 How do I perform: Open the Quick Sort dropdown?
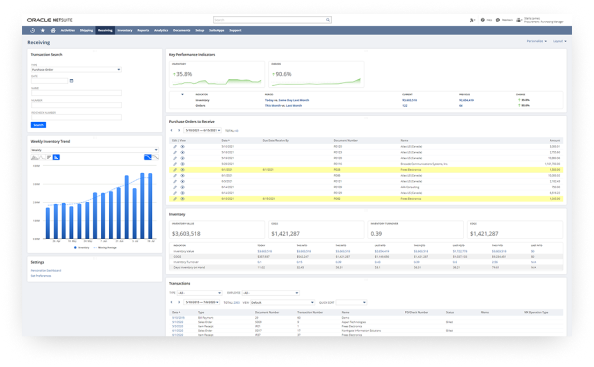[351, 302]
